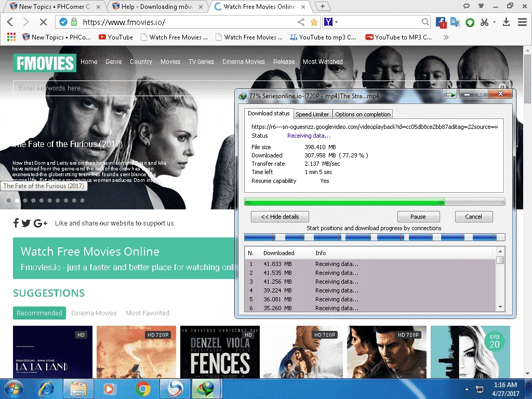
Task: Show hidden system tray icons
Action: 467,389
